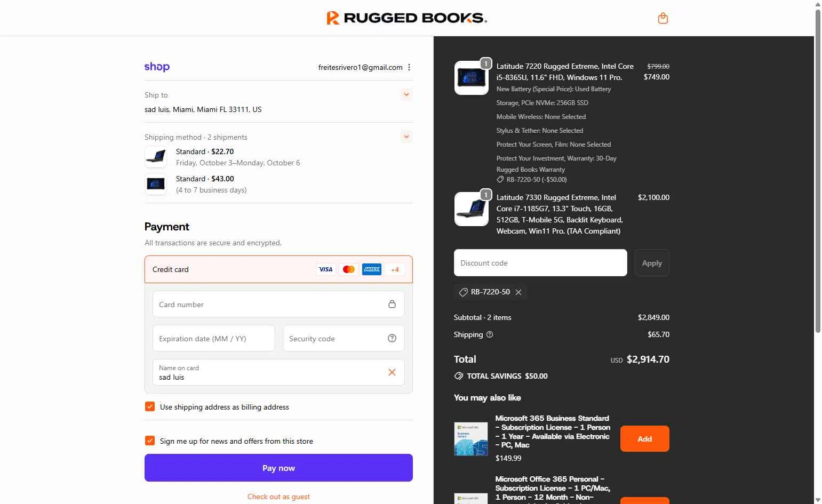This screenshot has height=504, width=822.
Task: Toggle Sign me up for news checkbox
Action: pyautogui.click(x=150, y=441)
